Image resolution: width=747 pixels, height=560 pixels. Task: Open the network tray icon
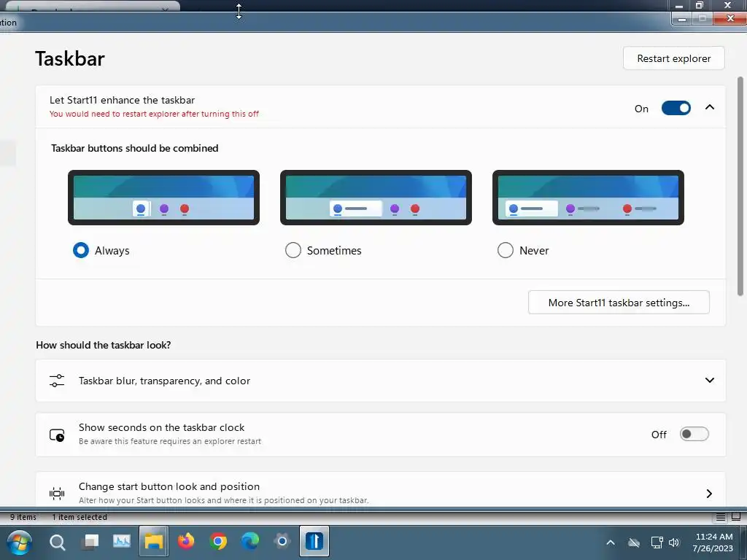click(657, 542)
